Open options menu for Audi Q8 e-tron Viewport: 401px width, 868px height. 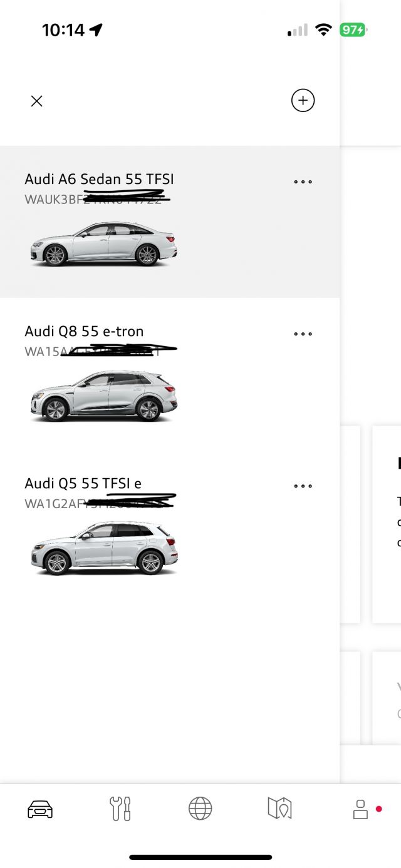[x=303, y=334]
